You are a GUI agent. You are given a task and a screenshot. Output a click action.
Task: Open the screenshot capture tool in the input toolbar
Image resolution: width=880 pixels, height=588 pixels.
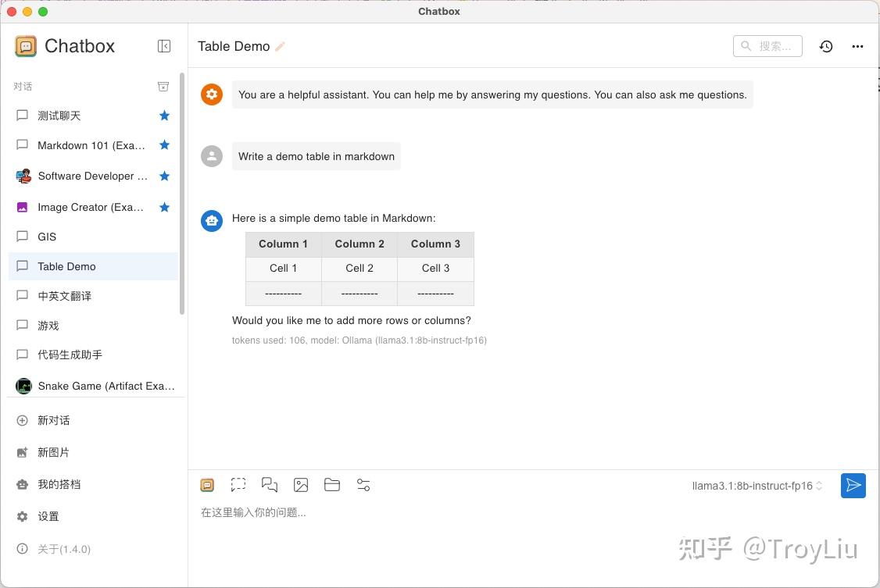(x=238, y=484)
